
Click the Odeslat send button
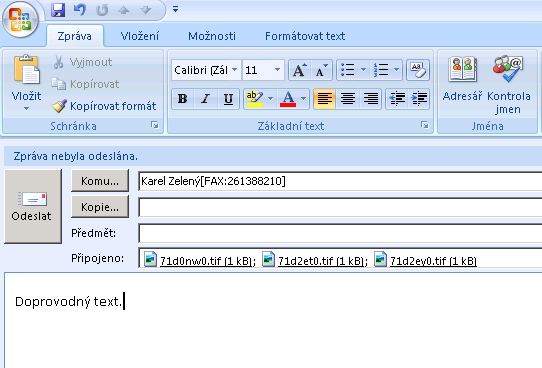[33, 206]
